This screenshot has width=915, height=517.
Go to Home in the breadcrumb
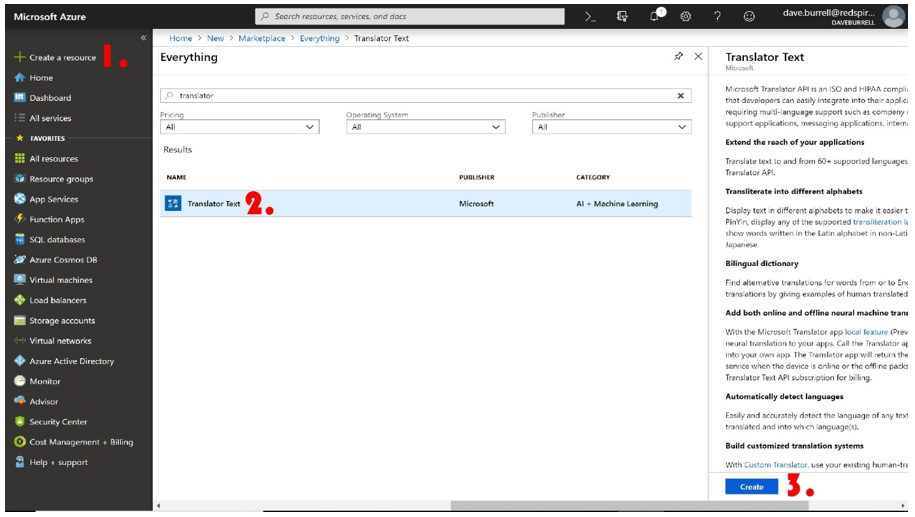pos(180,38)
